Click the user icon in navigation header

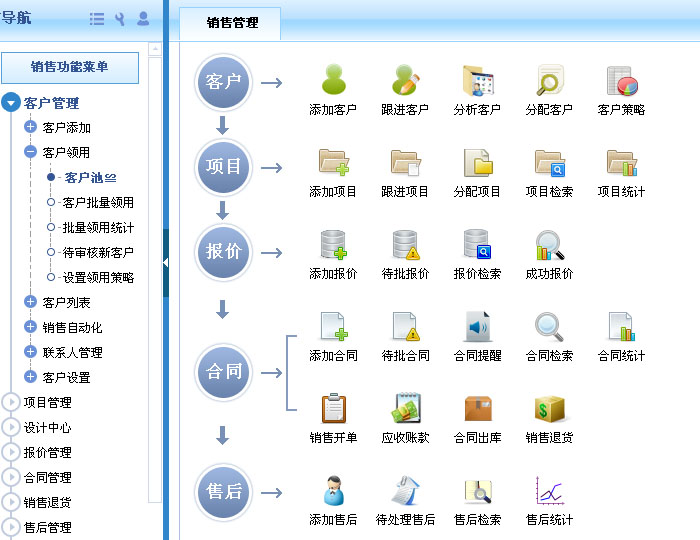143,18
